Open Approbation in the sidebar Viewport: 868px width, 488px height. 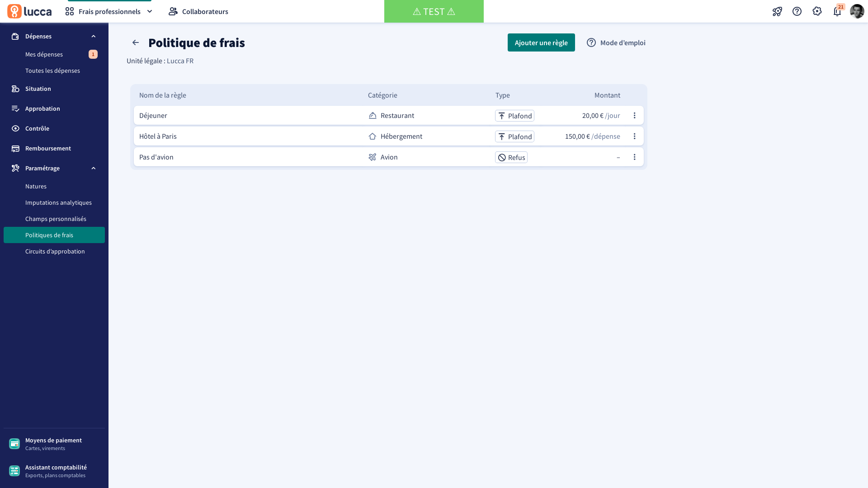click(x=54, y=108)
